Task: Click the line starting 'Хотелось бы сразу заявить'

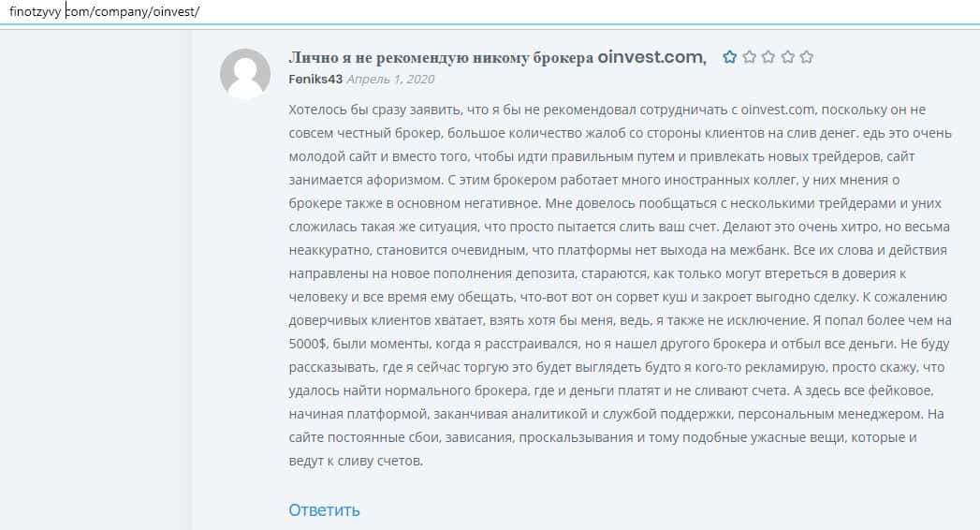Action: pos(607,110)
